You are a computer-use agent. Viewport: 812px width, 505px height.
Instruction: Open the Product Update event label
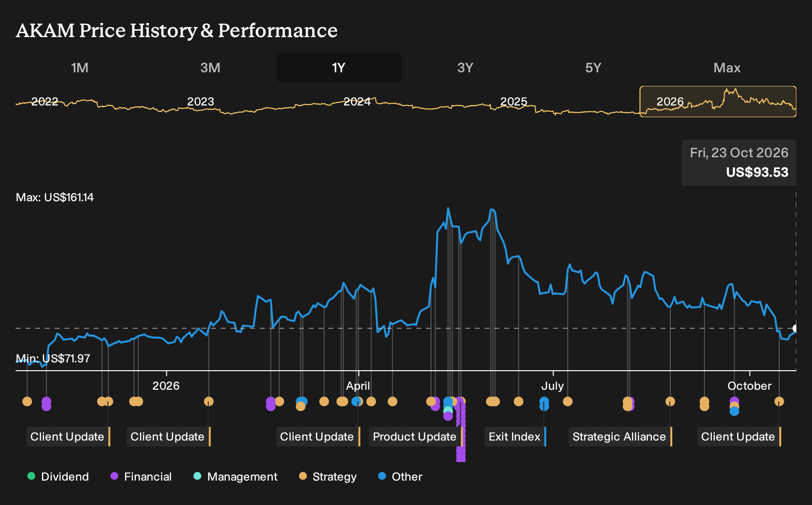416,437
